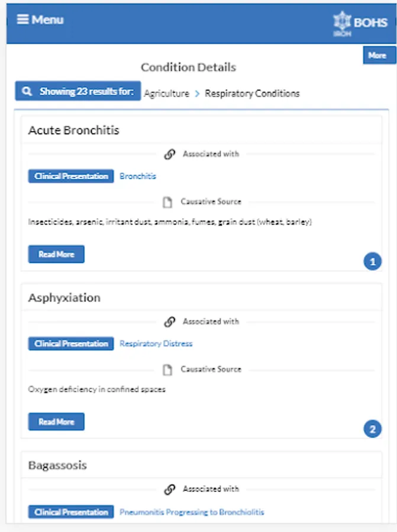This screenshot has height=532, width=397.
Task: Select Respiratory Conditions breadcrumb
Action: pyautogui.click(x=252, y=93)
